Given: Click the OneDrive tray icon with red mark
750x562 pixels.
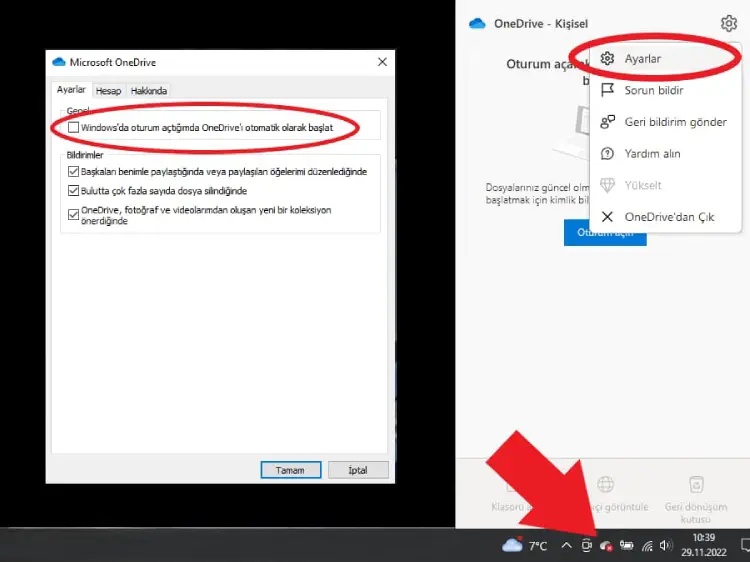Looking at the screenshot, I should click(x=606, y=545).
